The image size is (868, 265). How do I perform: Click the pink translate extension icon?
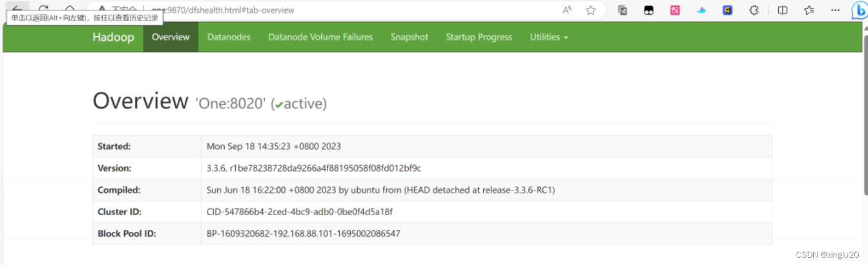click(675, 10)
